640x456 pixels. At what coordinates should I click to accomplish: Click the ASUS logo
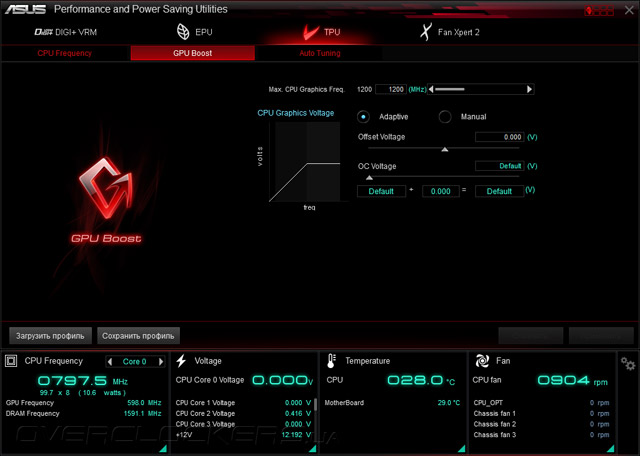pyautogui.click(x=25, y=9)
